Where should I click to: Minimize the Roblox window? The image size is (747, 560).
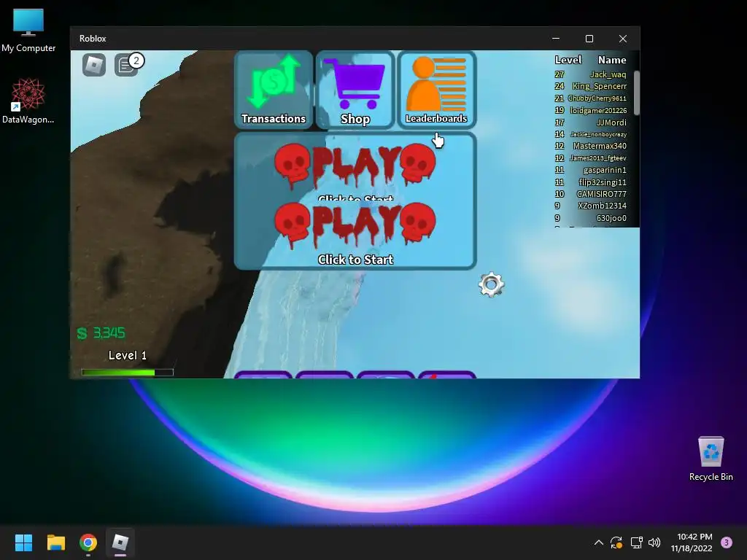(556, 39)
